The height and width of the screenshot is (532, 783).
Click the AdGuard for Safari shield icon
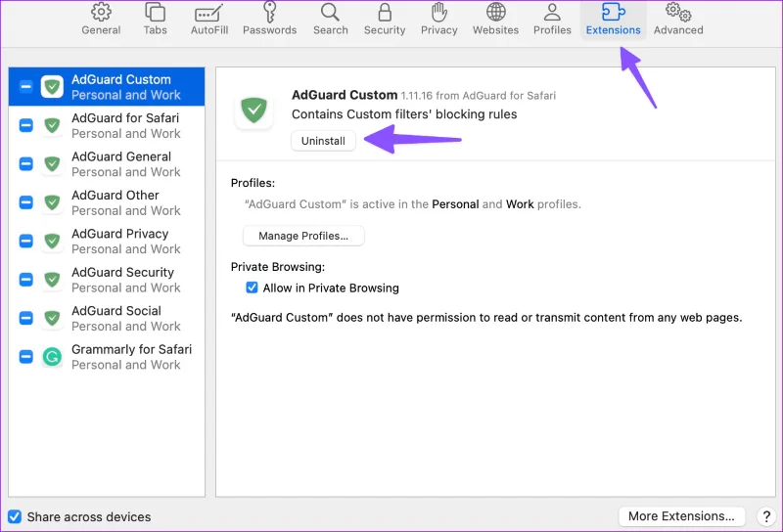click(52, 125)
